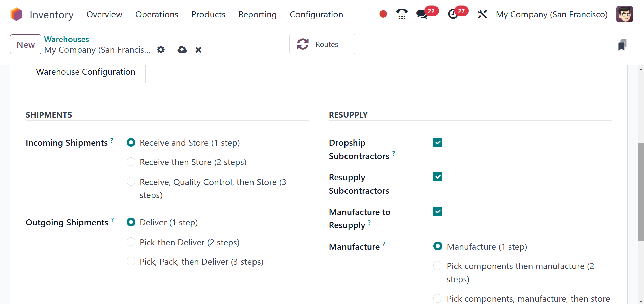Open the Reporting menu

[x=258, y=14]
